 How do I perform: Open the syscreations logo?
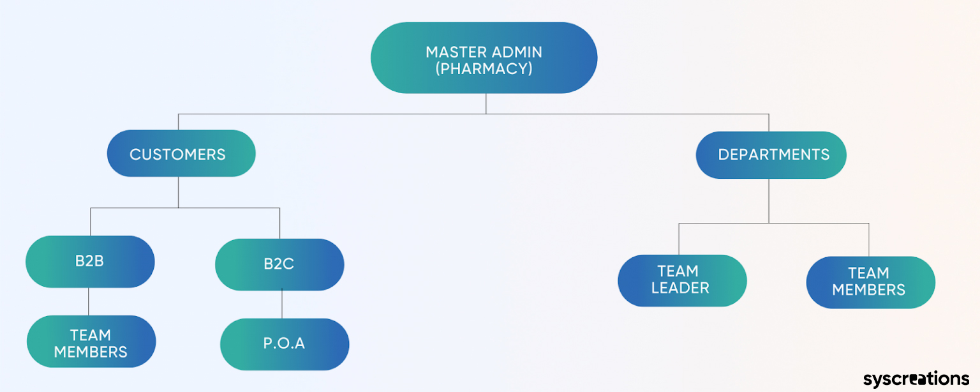point(916,379)
